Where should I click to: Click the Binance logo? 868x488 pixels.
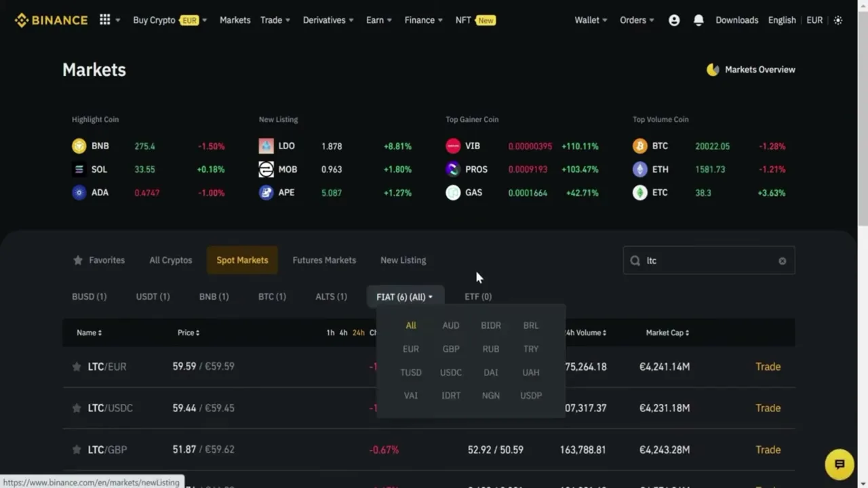coord(52,20)
